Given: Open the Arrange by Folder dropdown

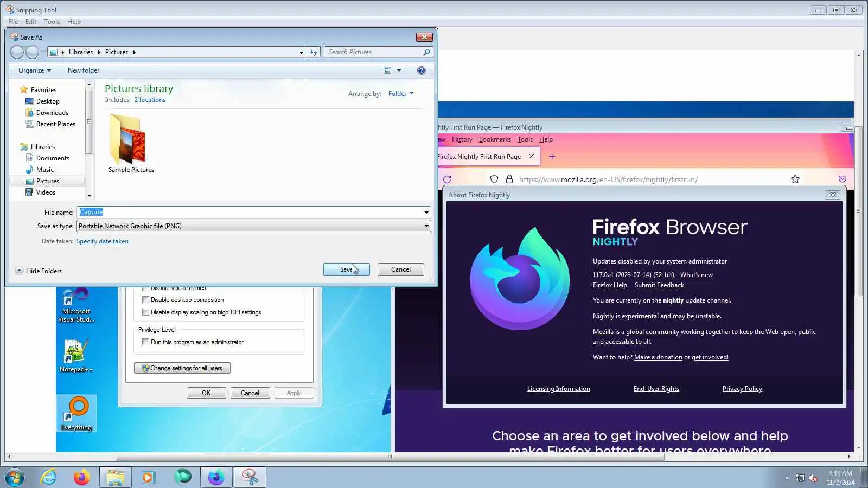Looking at the screenshot, I should [x=401, y=94].
